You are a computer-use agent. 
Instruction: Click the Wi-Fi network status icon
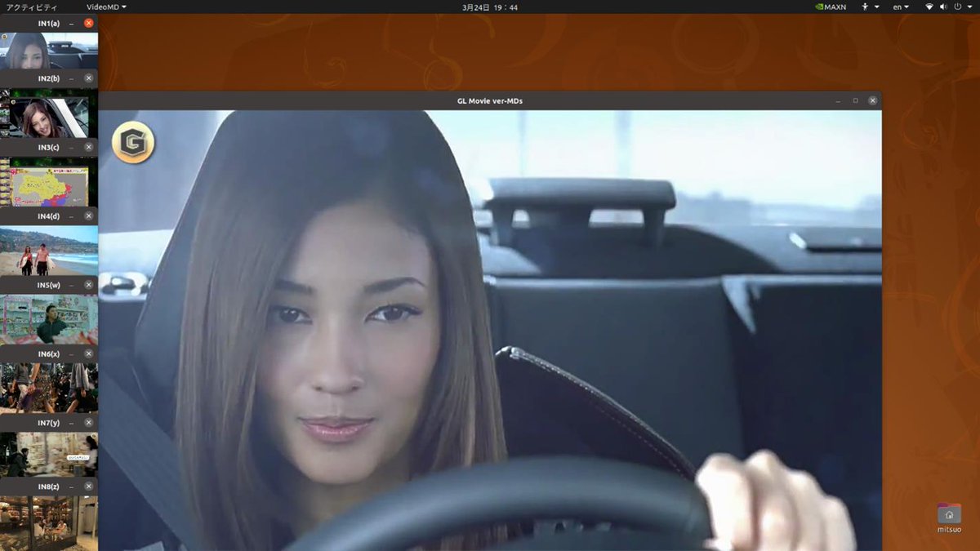[x=929, y=7]
